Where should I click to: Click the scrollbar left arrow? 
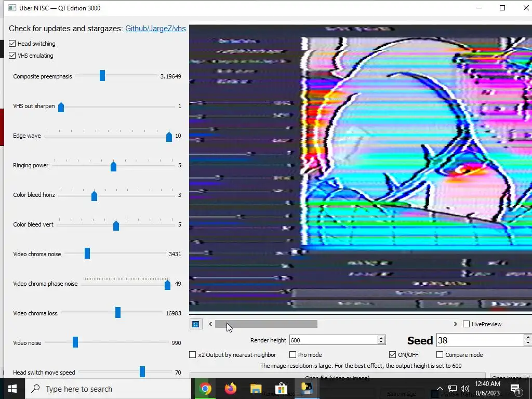tap(210, 324)
